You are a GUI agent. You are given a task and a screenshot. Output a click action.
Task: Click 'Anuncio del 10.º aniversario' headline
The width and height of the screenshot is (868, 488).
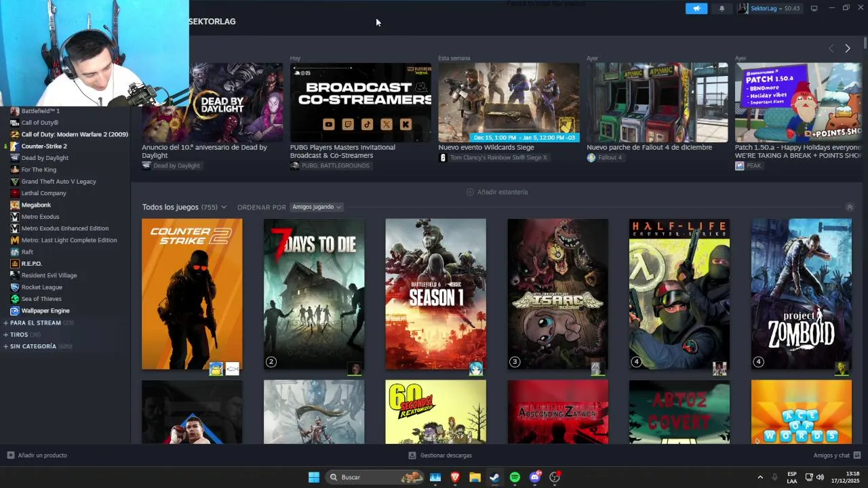coord(204,151)
